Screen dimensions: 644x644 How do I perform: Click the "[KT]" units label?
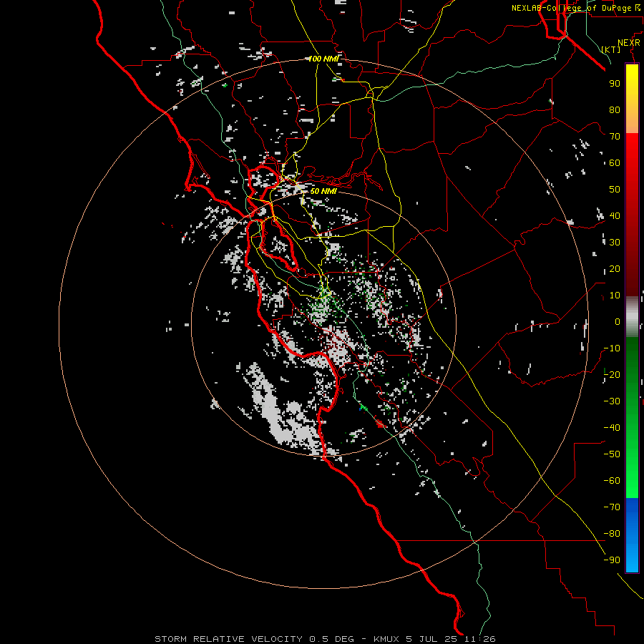(611, 49)
